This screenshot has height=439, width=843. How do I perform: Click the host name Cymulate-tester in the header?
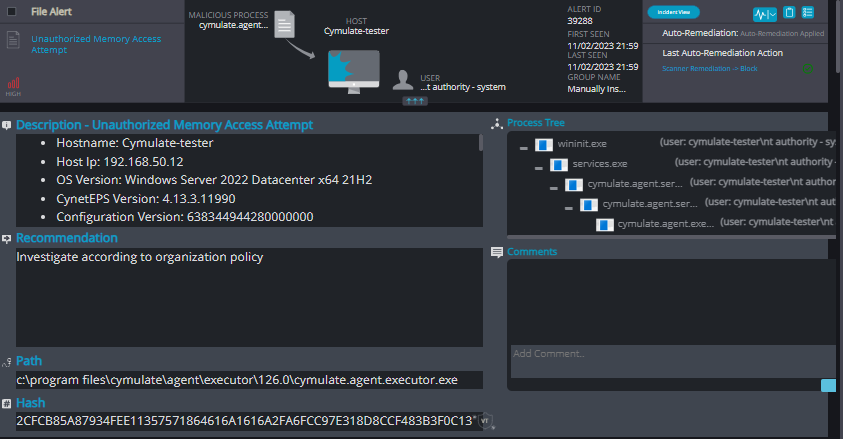click(x=356, y=31)
